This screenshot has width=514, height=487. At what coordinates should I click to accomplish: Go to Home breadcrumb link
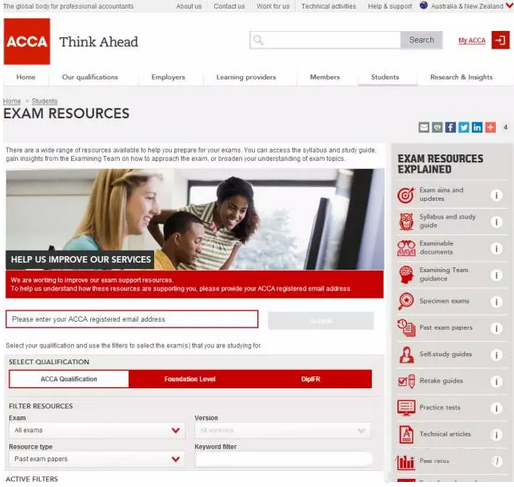pyautogui.click(x=12, y=101)
